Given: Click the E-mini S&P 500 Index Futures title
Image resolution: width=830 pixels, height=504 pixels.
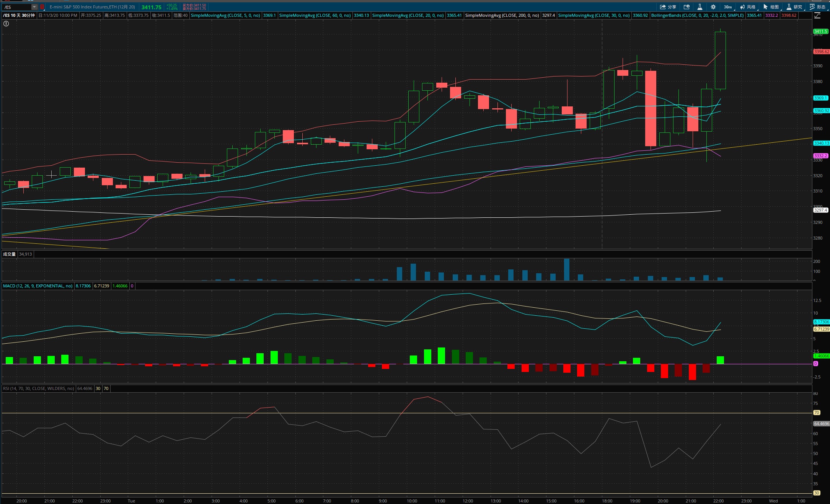Looking at the screenshot, I should [x=92, y=7].
